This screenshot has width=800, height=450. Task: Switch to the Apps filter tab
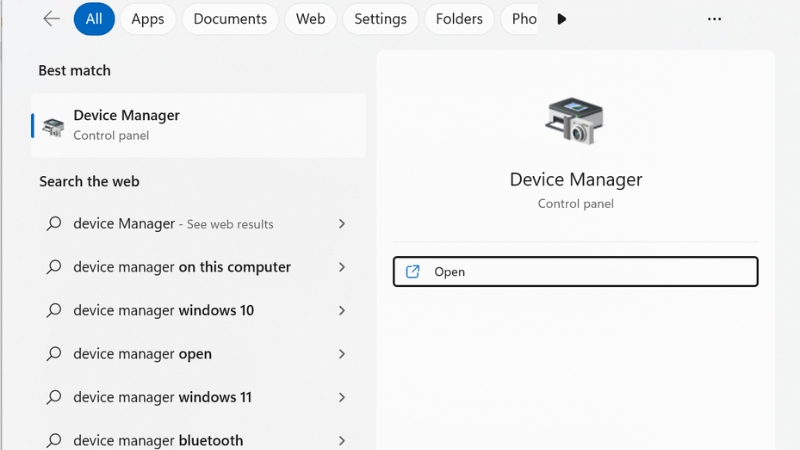147,19
